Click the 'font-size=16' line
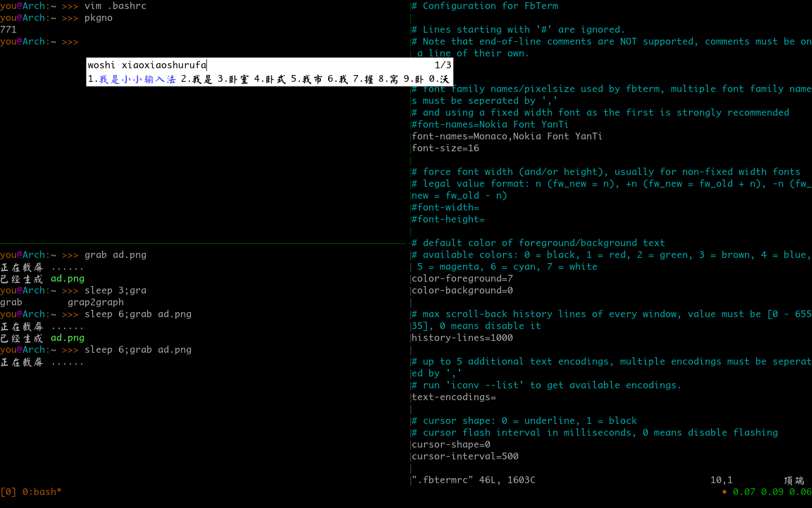 (445, 148)
